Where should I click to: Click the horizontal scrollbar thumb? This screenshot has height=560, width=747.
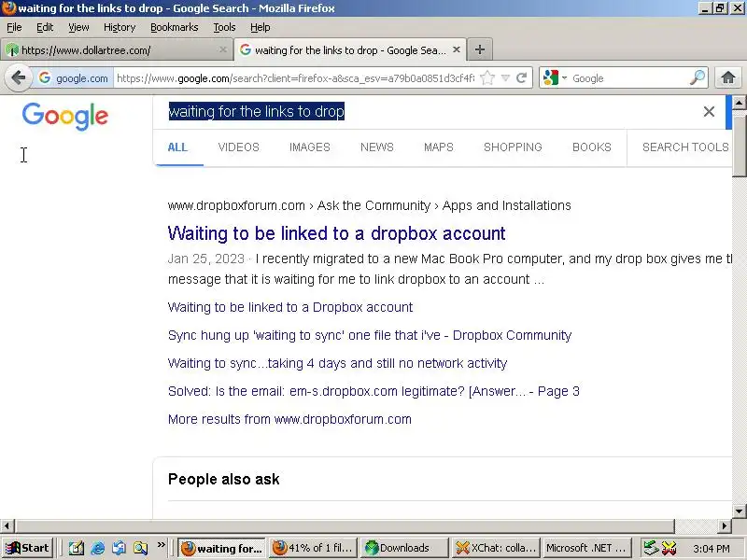pyautogui.click(x=345, y=525)
